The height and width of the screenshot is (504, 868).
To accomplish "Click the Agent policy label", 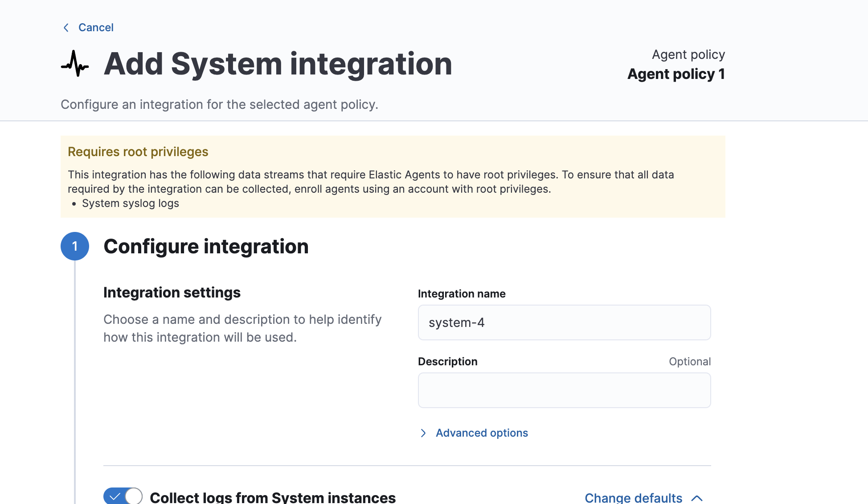I will 688,54.
